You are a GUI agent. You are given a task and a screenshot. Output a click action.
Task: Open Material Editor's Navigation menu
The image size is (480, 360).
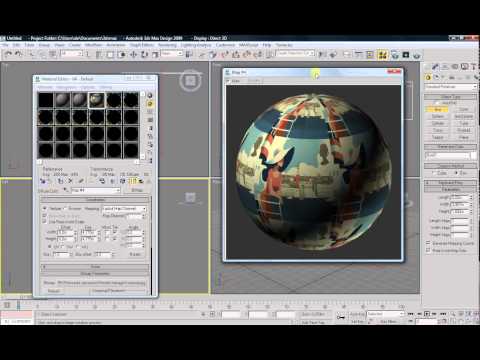[x=66, y=87]
